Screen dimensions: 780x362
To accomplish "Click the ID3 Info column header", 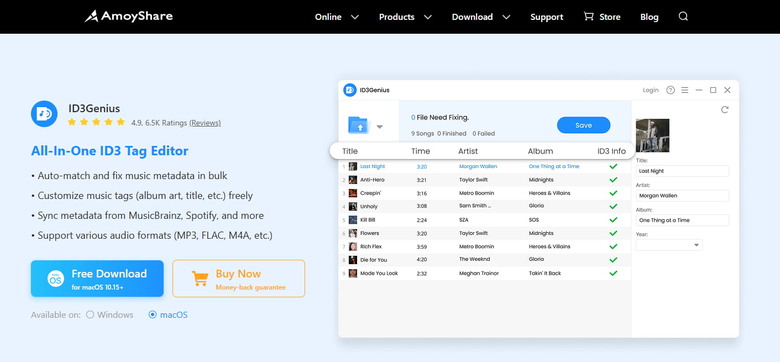I will [x=611, y=151].
